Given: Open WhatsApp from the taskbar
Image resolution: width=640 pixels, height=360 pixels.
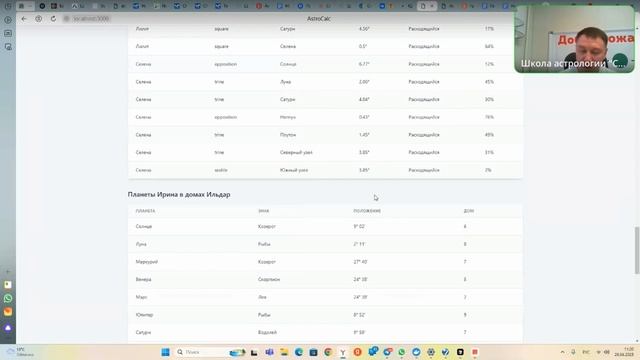Looking at the screenshot, I should coord(402,352).
